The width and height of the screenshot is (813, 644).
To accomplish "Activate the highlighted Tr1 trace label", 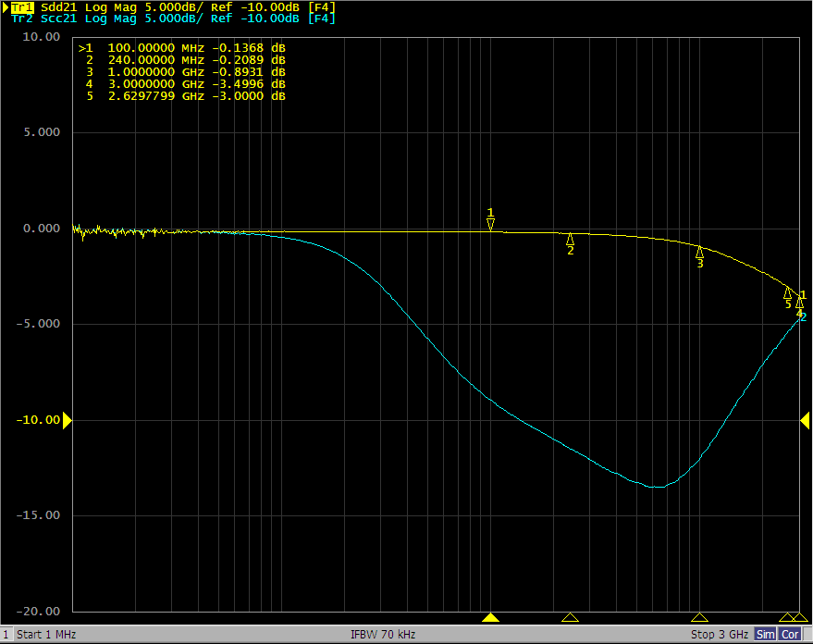I will 21,7.
